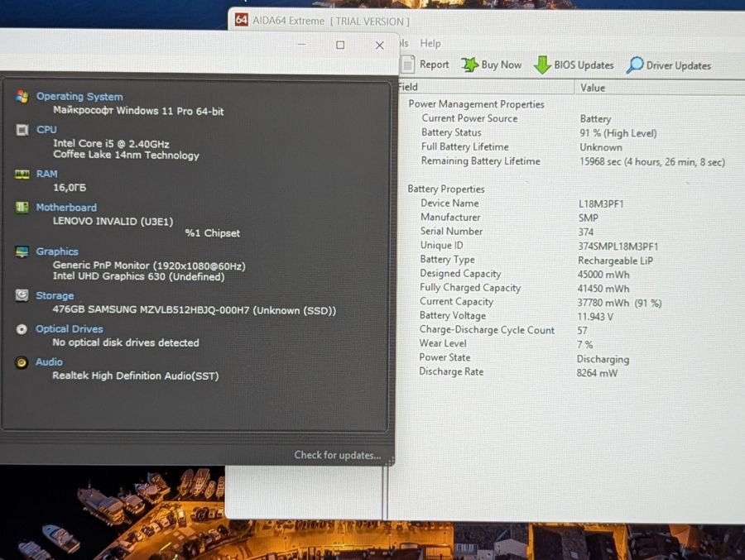The width and height of the screenshot is (745, 560).
Task: Click the RAM module icon
Action: click(22, 175)
